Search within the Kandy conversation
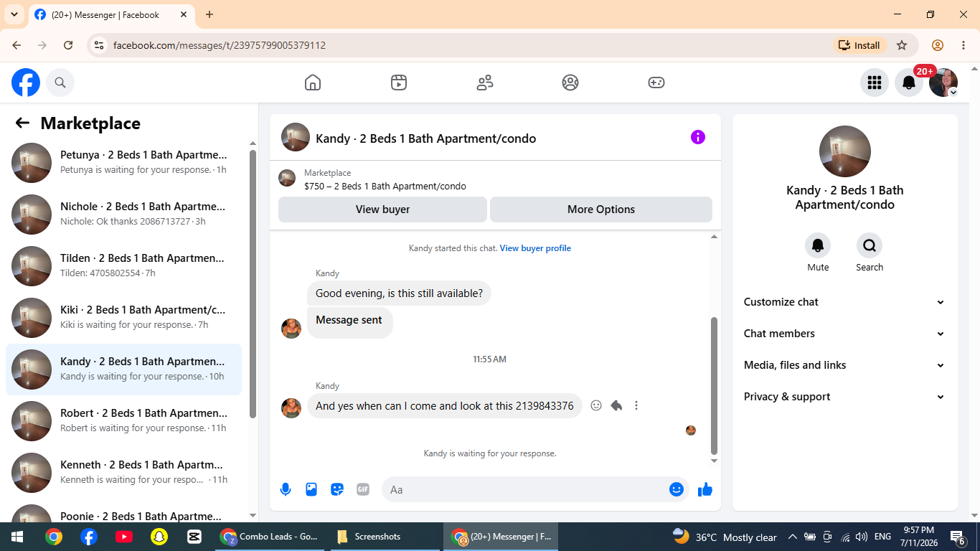980x551 pixels. pos(870,246)
